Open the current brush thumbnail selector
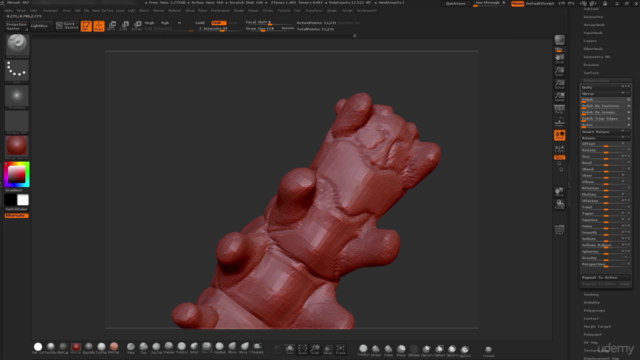Viewport: 640px width, 360px height. [17, 45]
